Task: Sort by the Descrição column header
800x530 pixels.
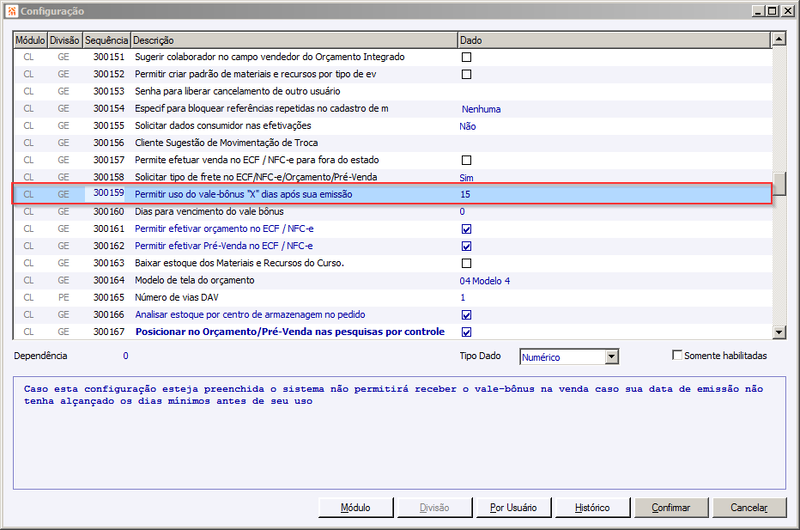Action: pyautogui.click(x=294, y=40)
